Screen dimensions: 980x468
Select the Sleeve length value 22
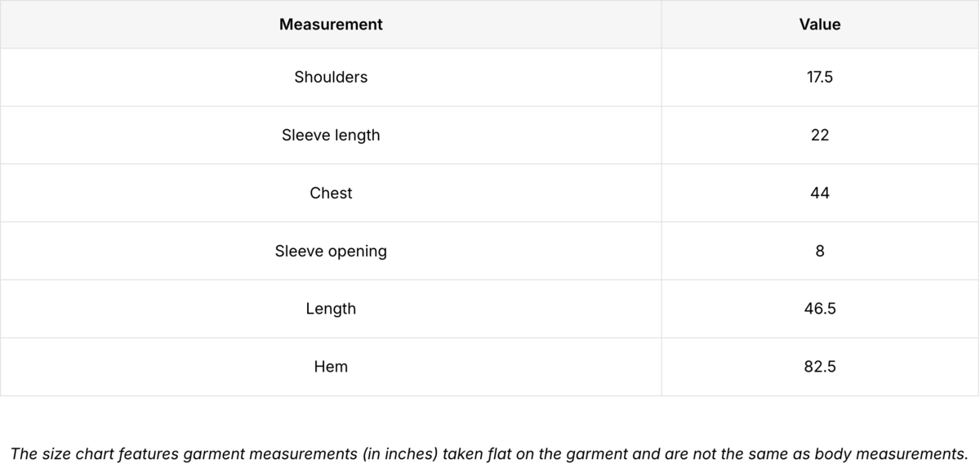coord(820,135)
